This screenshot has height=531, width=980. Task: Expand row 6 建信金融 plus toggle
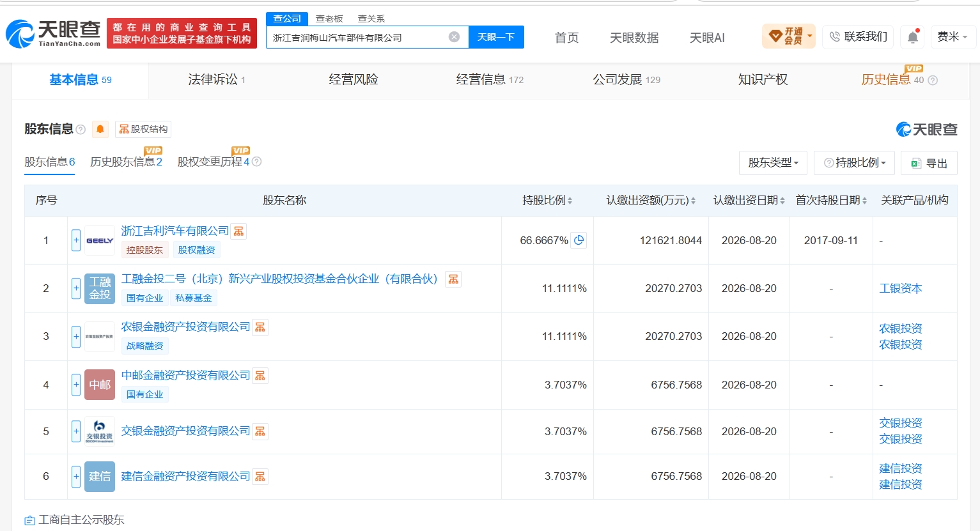pyautogui.click(x=76, y=477)
